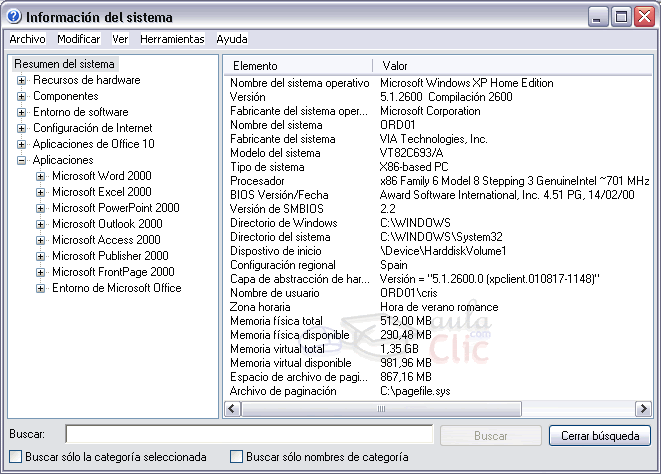Viewport: 661px width, 474px height.
Task: Select Directorio de Windows row
Action: [x=438, y=223]
